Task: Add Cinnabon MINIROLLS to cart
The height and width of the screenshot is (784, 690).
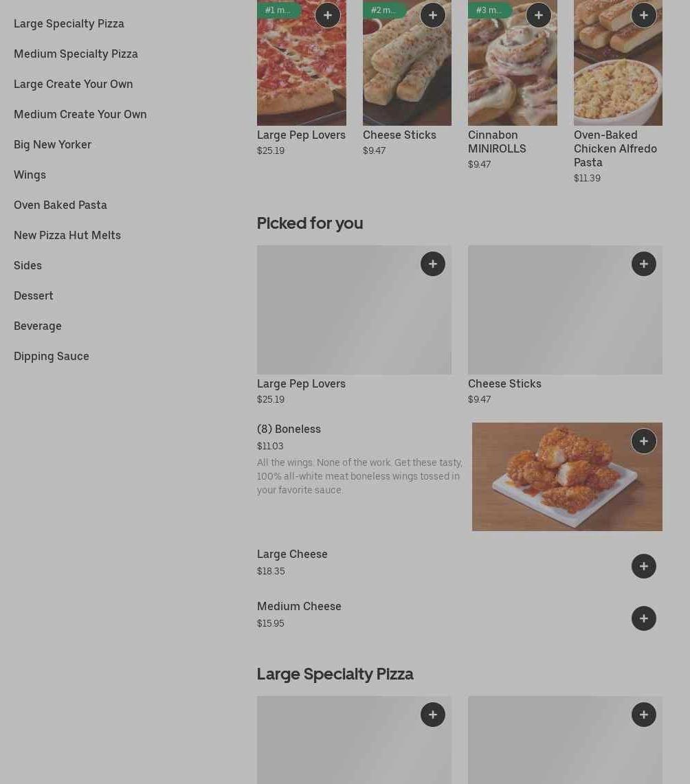Action: pos(538,15)
